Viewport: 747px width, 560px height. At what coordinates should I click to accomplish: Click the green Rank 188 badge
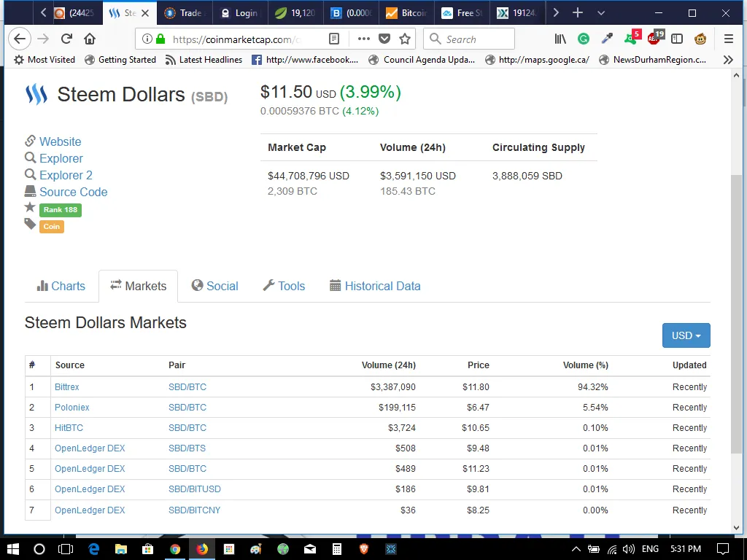coord(61,210)
